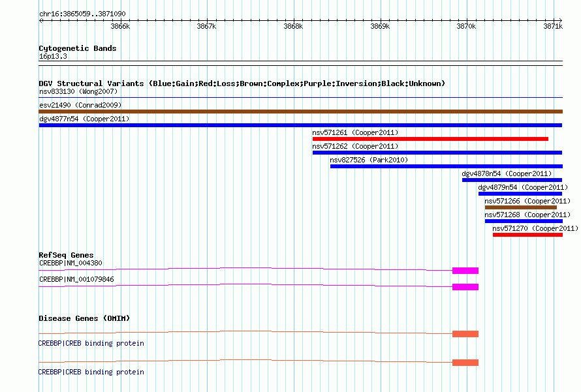Viewport: 581px width, 392px height.
Task: Click the 3866k ruler position
Action: tap(120, 26)
